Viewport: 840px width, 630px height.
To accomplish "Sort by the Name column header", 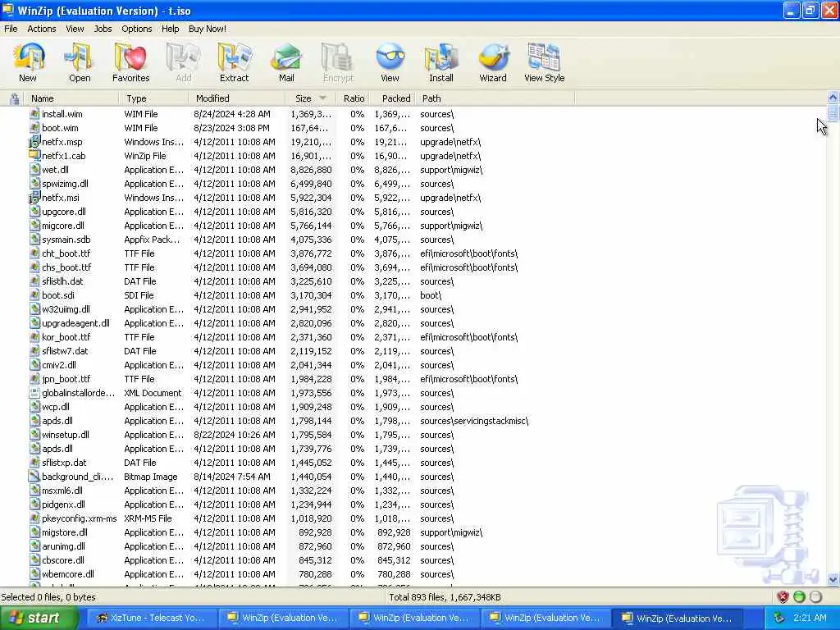I will 71,98.
